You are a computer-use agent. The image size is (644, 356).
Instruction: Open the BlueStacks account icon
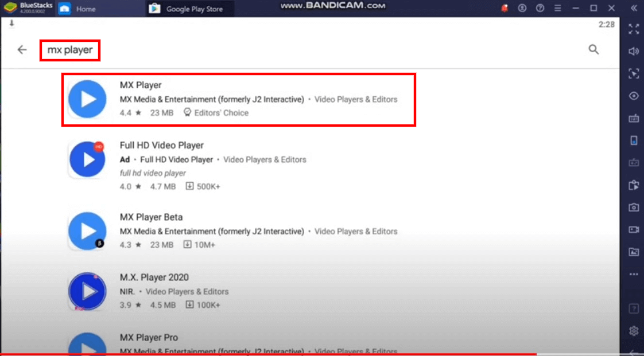[522, 8]
